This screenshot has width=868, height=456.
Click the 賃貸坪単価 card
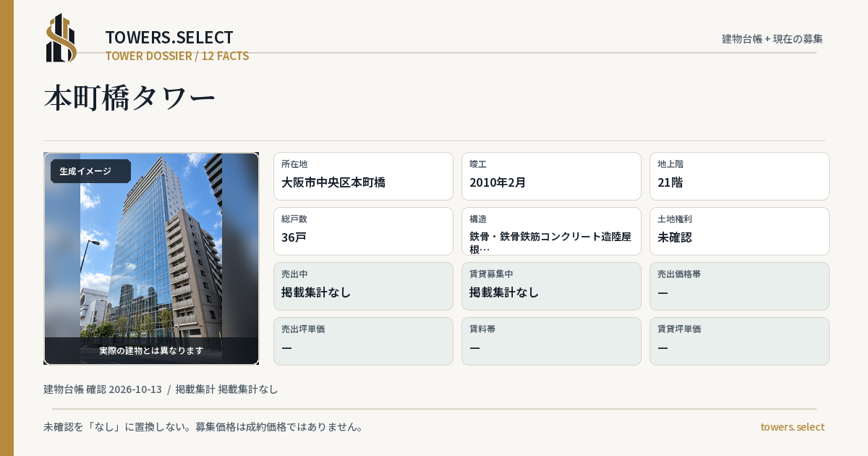tap(739, 341)
